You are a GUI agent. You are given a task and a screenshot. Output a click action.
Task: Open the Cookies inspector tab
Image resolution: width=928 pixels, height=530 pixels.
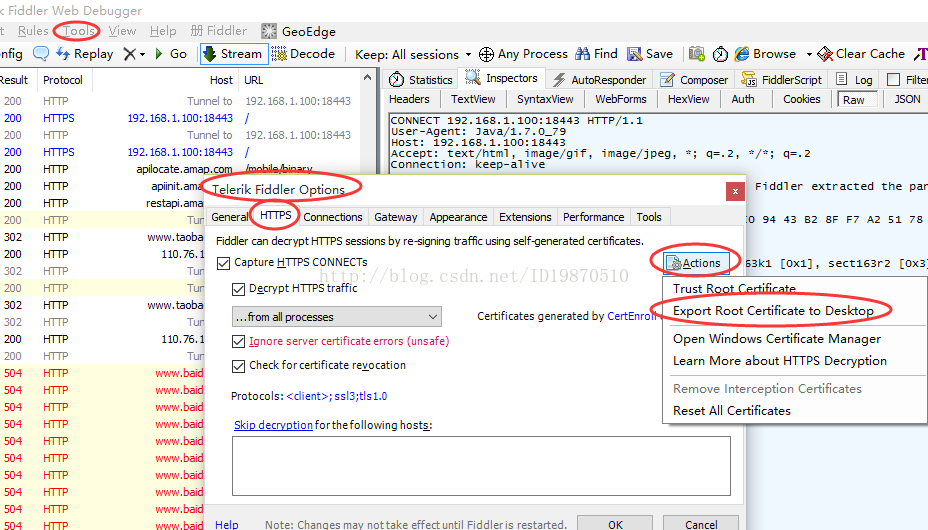[801, 99]
